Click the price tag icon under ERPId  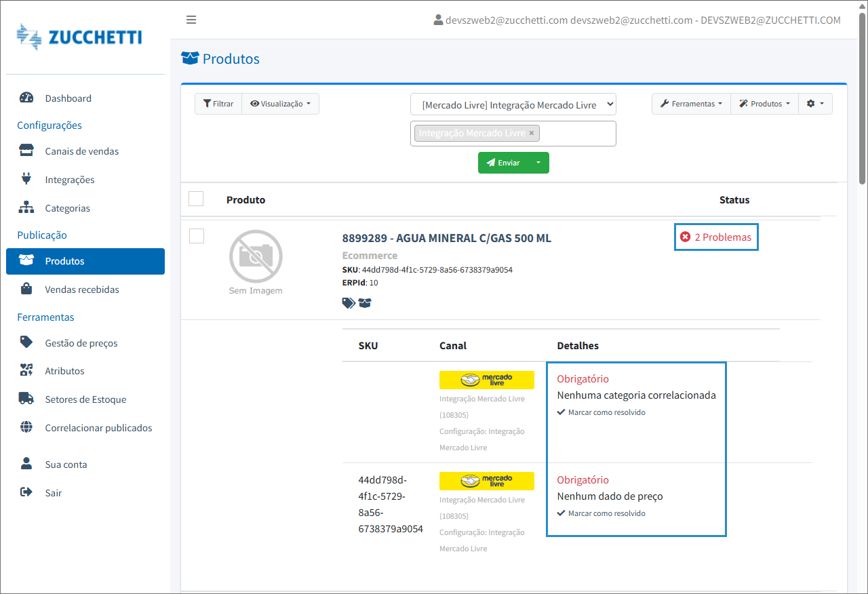click(349, 303)
